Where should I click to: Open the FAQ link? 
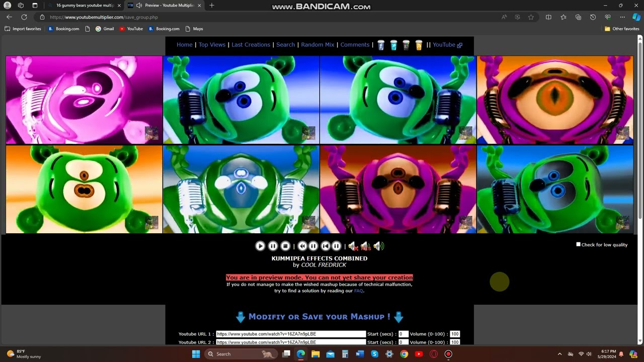(x=358, y=291)
